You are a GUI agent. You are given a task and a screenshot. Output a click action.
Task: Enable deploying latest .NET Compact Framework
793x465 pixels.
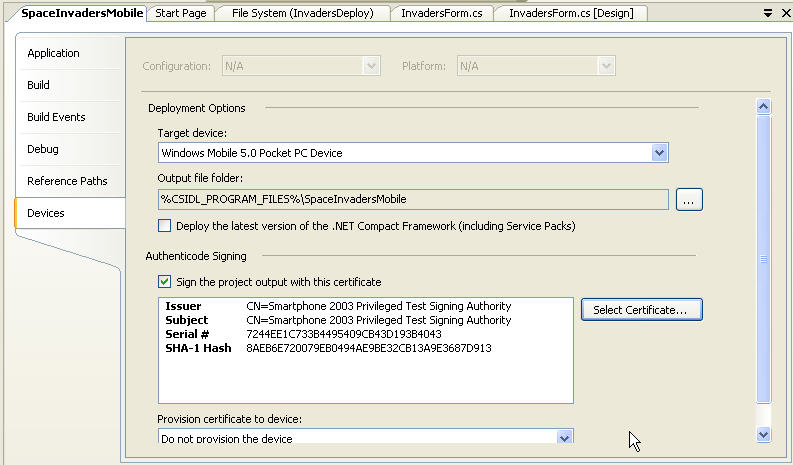[164, 226]
